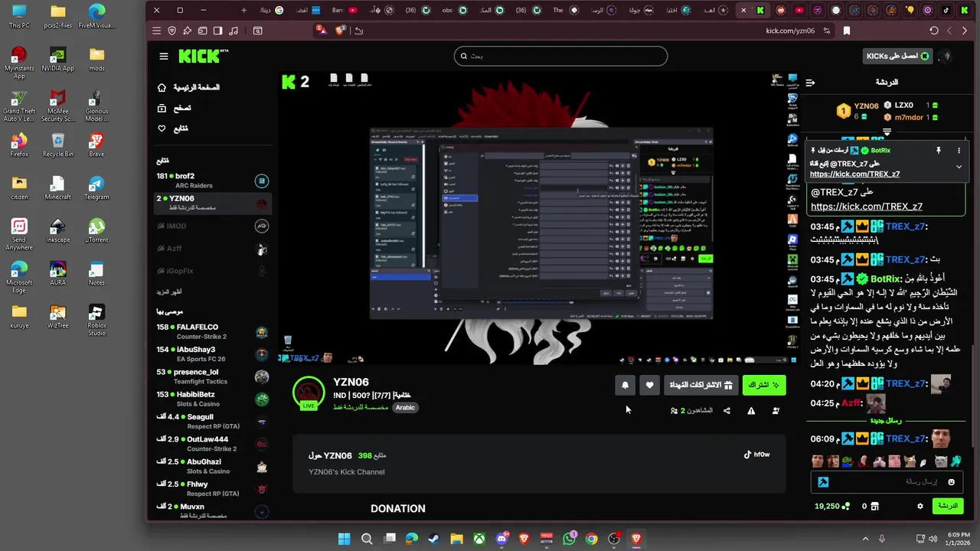The width and height of the screenshot is (980, 551).
Task: Click 19,250 channel points
Action: click(x=831, y=506)
